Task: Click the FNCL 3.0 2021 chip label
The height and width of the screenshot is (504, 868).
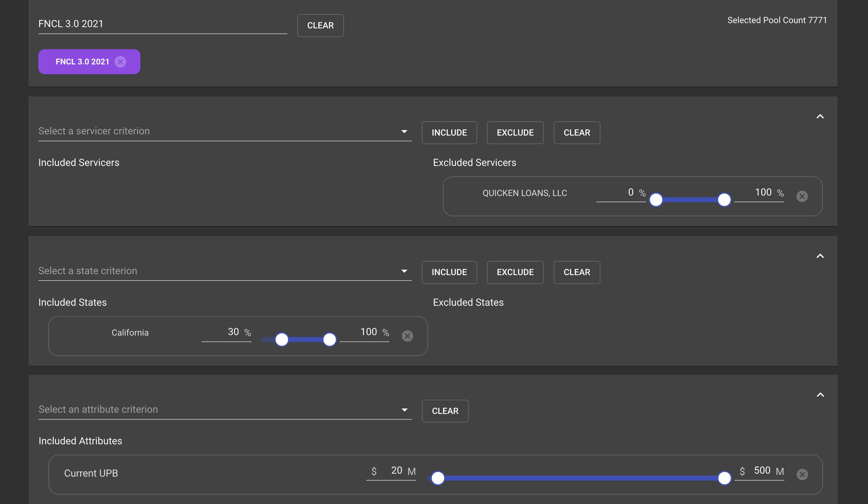Action: coord(82,62)
